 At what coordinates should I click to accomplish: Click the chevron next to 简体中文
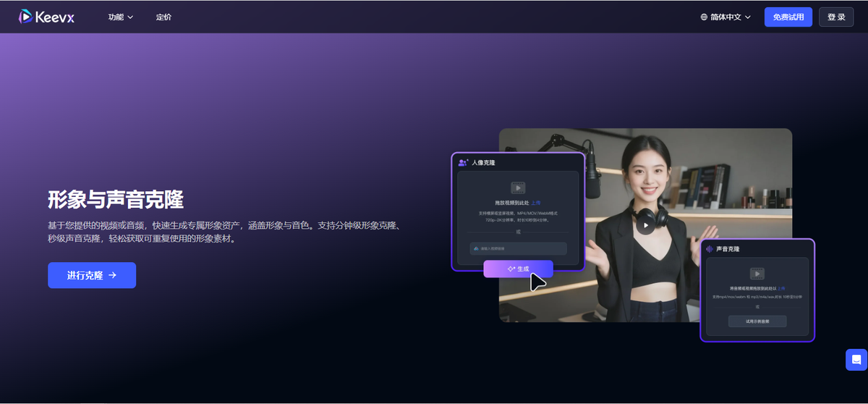pyautogui.click(x=748, y=17)
